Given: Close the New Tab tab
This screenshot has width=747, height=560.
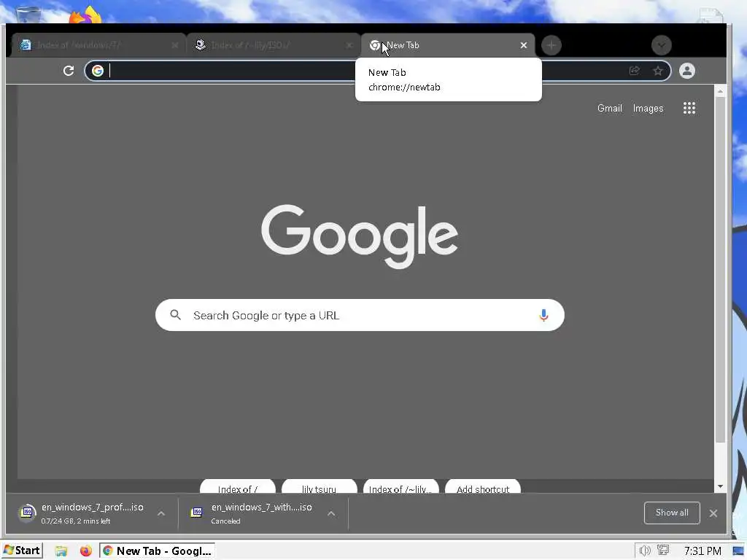Looking at the screenshot, I should [524, 45].
